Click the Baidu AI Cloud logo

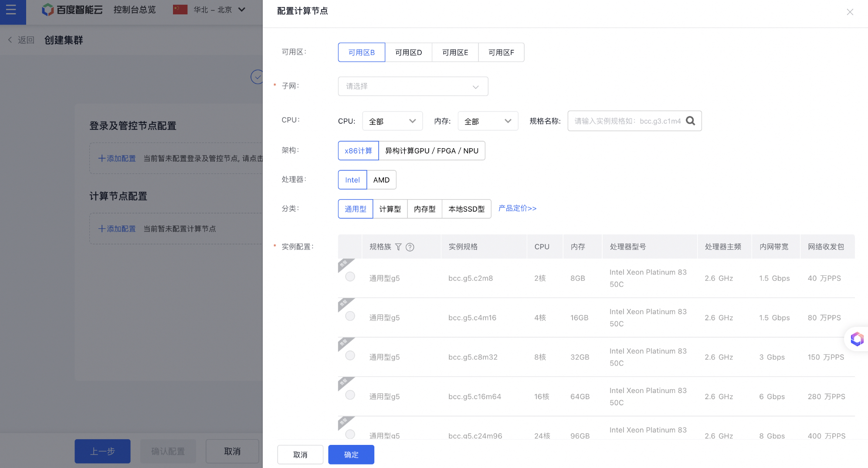click(x=72, y=10)
